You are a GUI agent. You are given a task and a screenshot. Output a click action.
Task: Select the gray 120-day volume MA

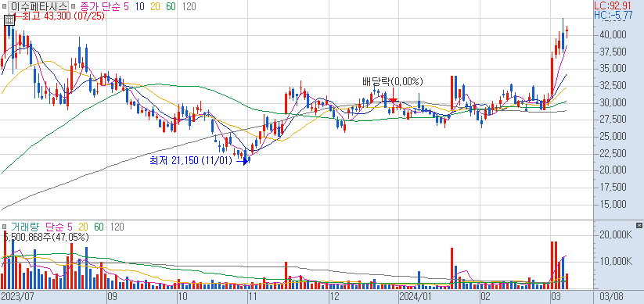(117, 227)
